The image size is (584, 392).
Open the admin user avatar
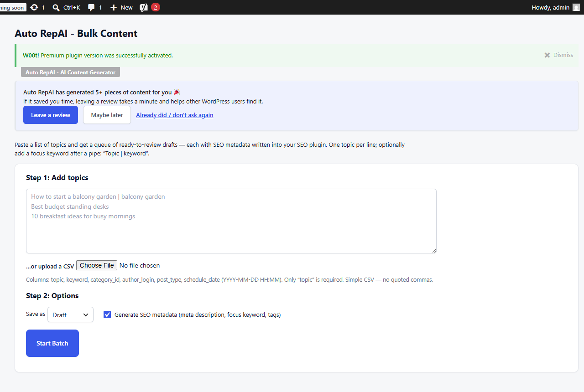[576, 7]
